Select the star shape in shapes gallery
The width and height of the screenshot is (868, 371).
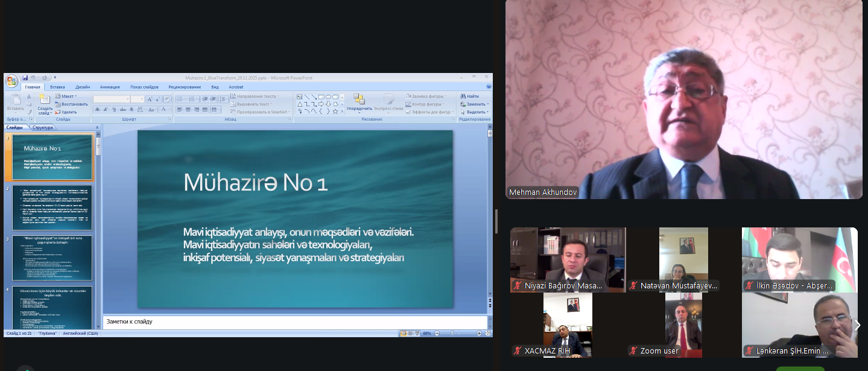tap(335, 111)
